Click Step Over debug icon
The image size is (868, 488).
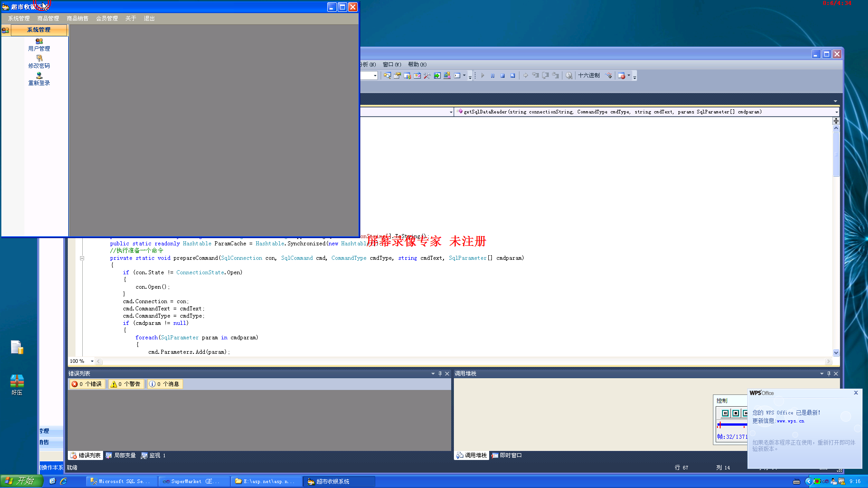[546, 75]
